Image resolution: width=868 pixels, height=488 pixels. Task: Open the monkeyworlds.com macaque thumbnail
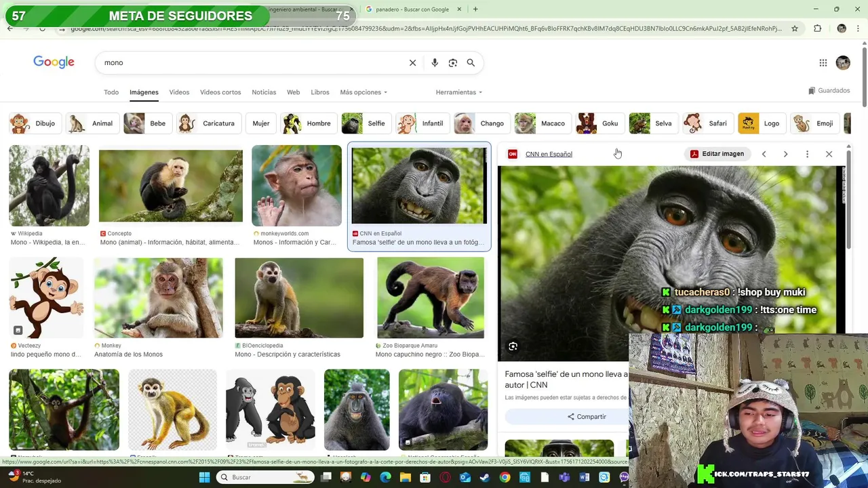296,186
